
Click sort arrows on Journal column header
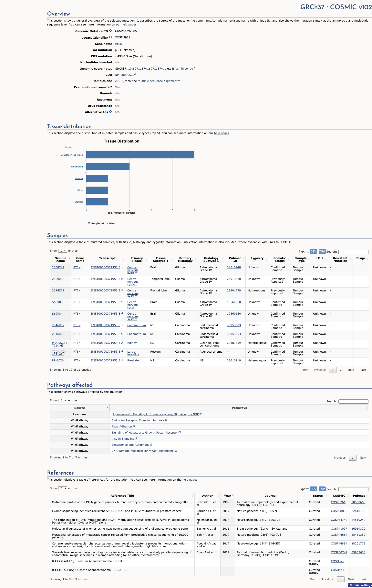pyautogui.click(x=305, y=495)
